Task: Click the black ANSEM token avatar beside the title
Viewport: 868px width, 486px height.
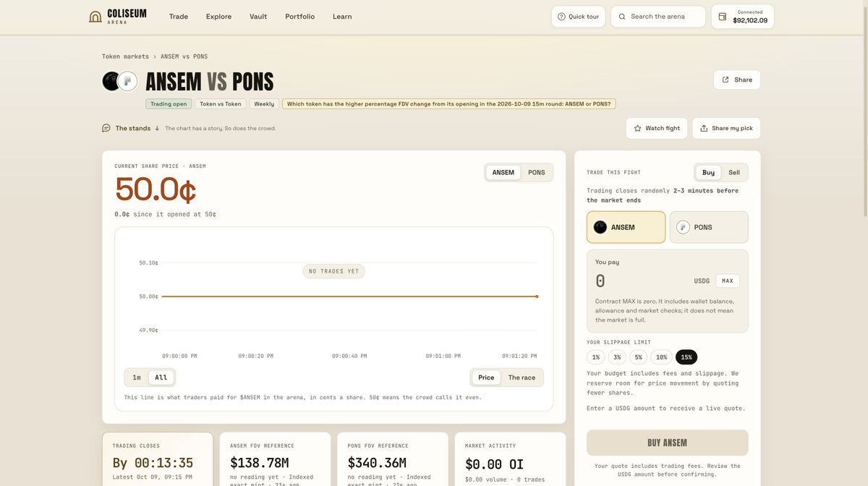Action: tap(111, 81)
